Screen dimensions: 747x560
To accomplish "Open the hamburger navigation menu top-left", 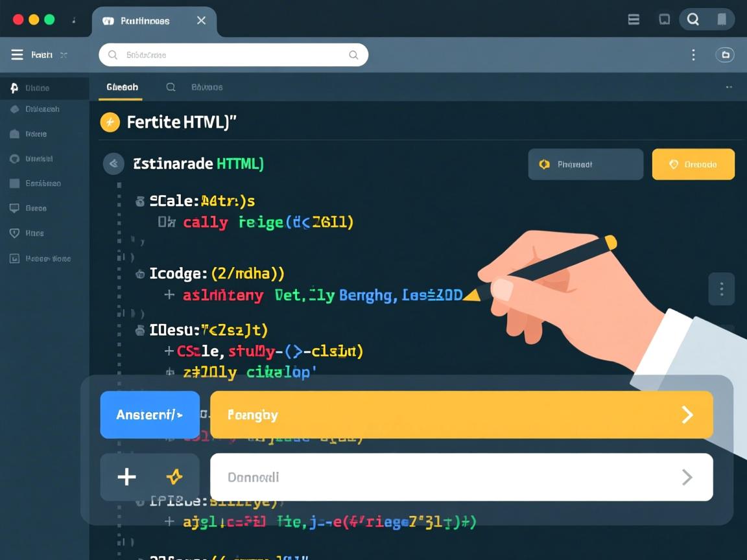I will [18, 54].
